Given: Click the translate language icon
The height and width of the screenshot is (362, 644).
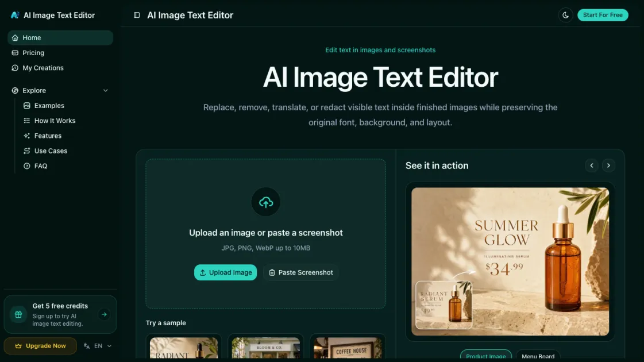Looking at the screenshot, I should point(87,346).
